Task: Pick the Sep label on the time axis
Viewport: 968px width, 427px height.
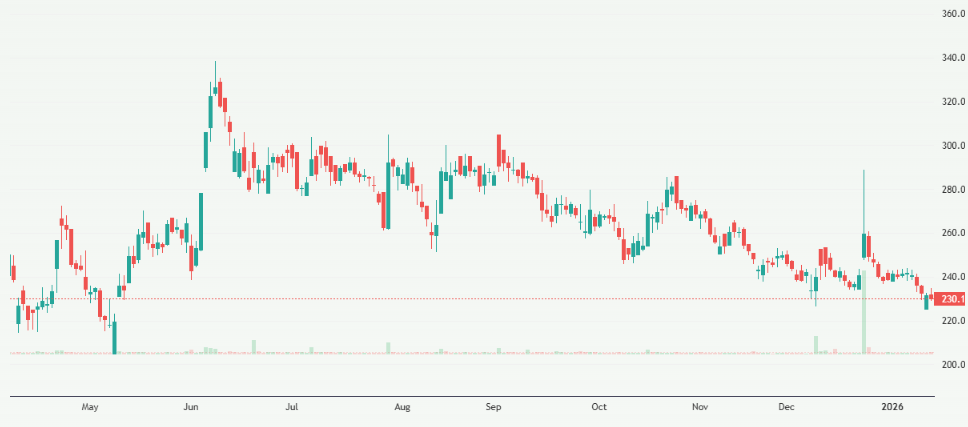Action: (x=493, y=408)
